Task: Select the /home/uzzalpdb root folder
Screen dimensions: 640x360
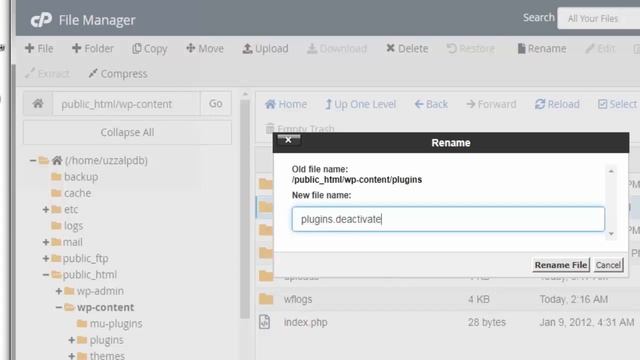Action: [106, 160]
